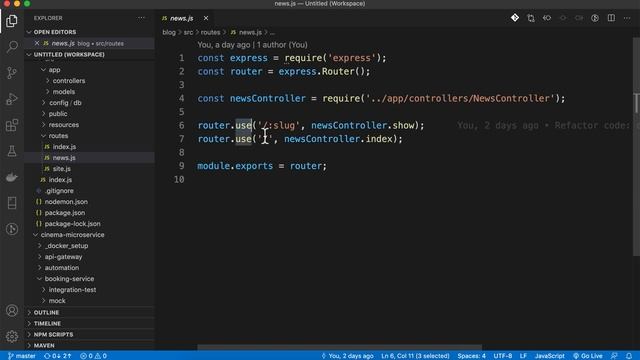Click the Go Live button
640x360 pixels.
[588, 356]
